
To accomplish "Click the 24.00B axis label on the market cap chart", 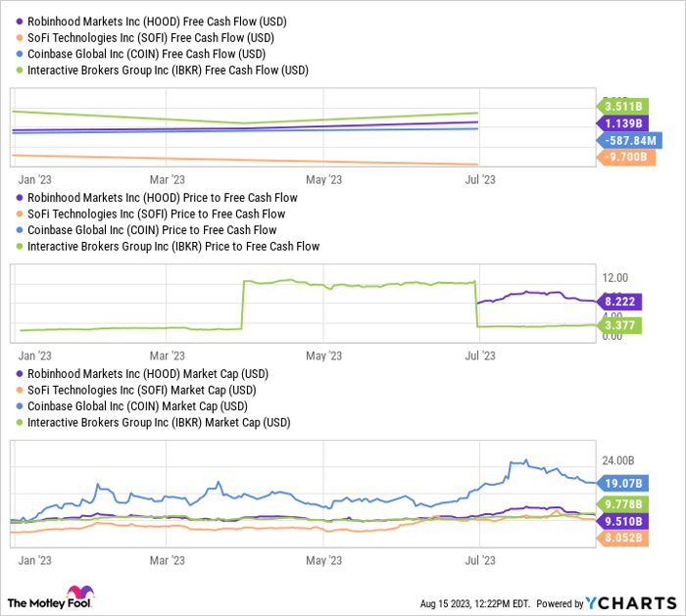I will (618, 460).
